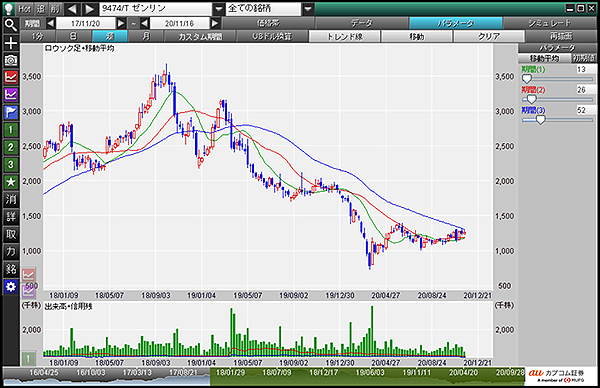Click the トレンド線 button
This screenshot has width=600, height=388.
pyautogui.click(x=344, y=36)
